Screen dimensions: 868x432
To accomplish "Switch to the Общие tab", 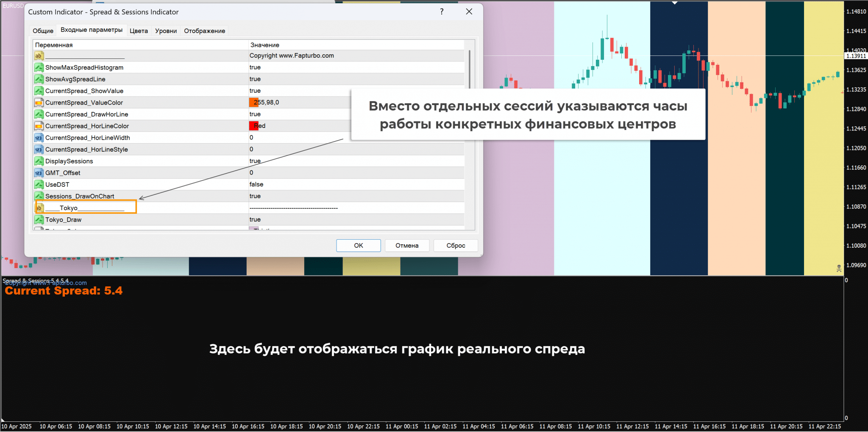I will (43, 31).
